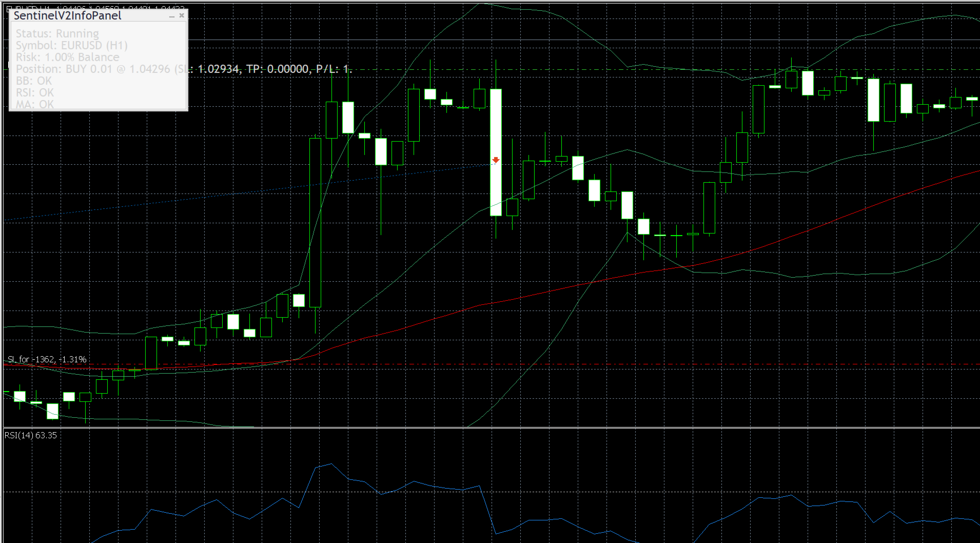This screenshot has width=980, height=543.
Task: Click the 'SL for -1362, -1.31%' label
Action: tap(47, 359)
